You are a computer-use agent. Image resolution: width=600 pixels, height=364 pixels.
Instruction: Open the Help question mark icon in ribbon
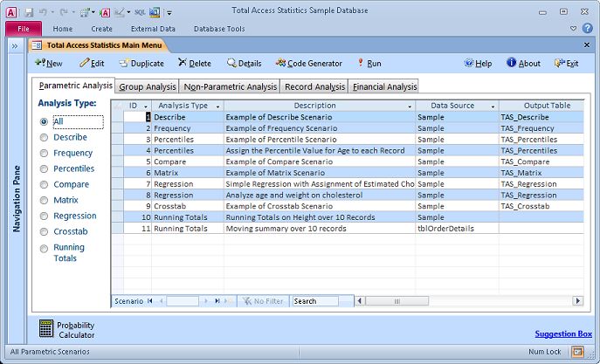coord(588,28)
